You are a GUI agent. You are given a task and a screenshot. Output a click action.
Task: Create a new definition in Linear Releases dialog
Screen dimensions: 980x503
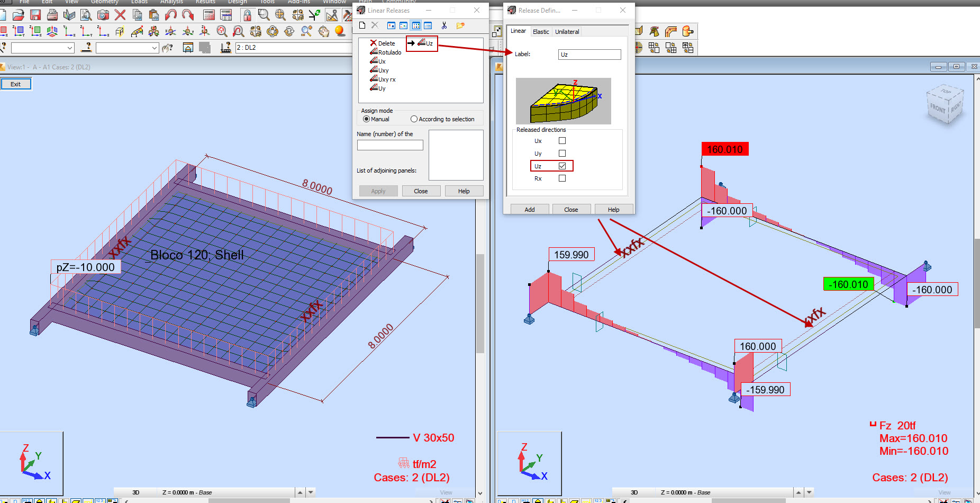pyautogui.click(x=362, y=25)
